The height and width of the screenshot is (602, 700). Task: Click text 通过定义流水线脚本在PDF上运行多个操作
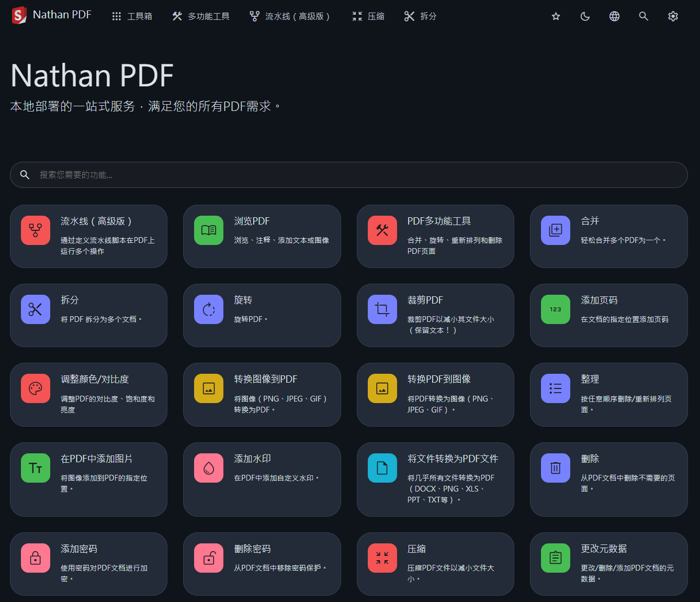coord(108,246)
